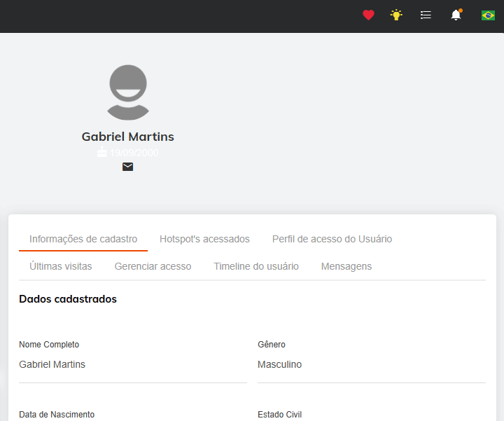The width and height of the screenshot is (504, 421).
Task: View the Timeline do usuário tab
Action: point(256,266)
